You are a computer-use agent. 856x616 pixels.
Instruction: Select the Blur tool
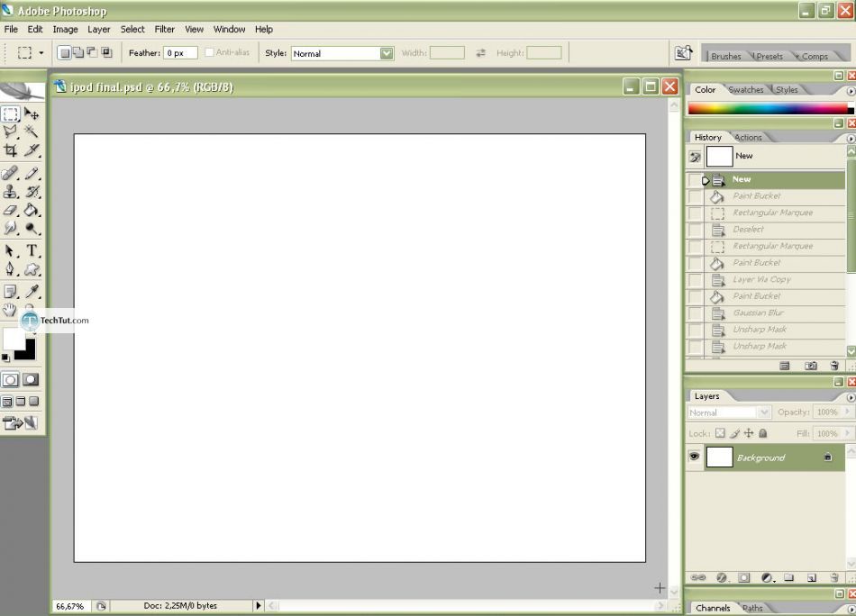pyautogui.click(x=11, y=228)
